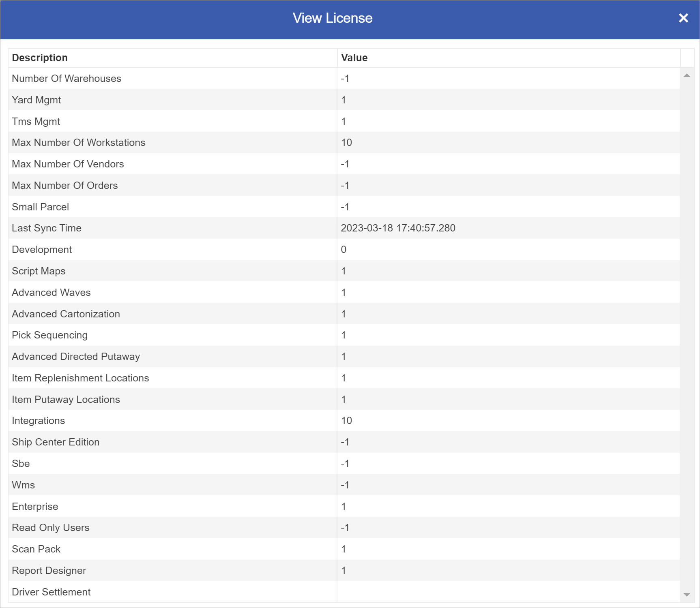Viewport: 700px width, 608px height.
Task: Select the Last Sync Time timestamp value
Action: click(x=398, y=228)
